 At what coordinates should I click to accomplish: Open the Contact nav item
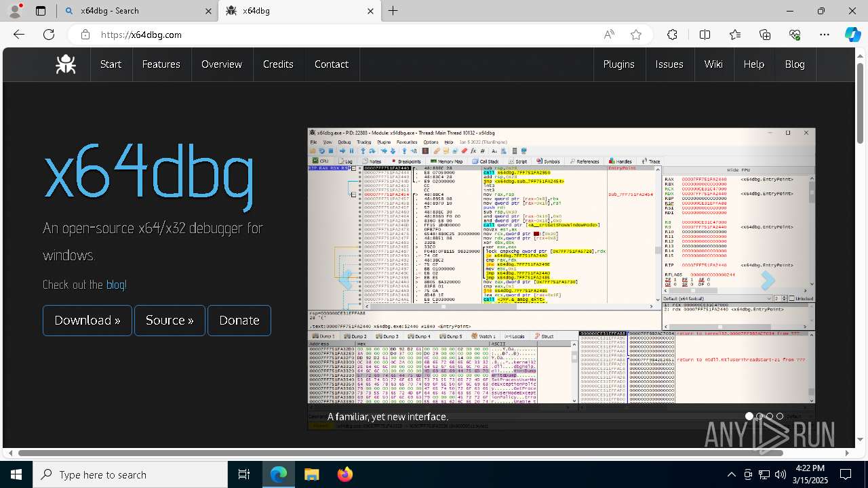[x=332, y=64]
